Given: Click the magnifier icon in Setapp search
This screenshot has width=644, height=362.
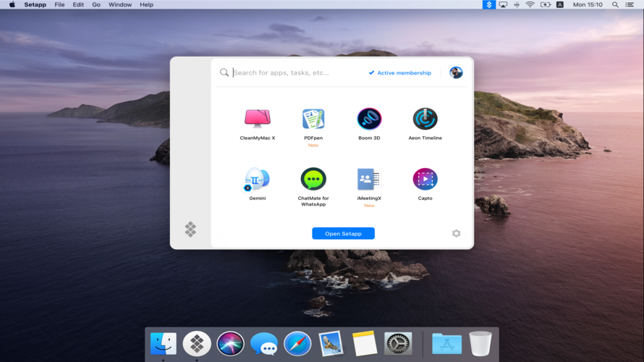Looking at the screenshot, I should coord(224,72).
